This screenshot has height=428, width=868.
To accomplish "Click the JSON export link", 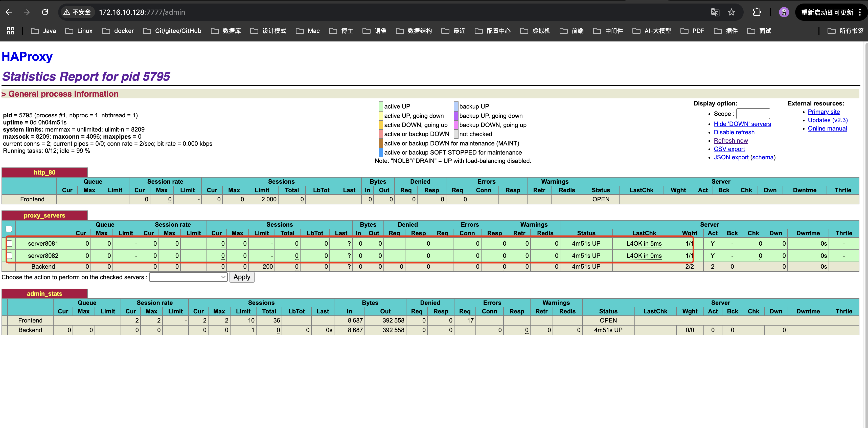I will 731,157.
